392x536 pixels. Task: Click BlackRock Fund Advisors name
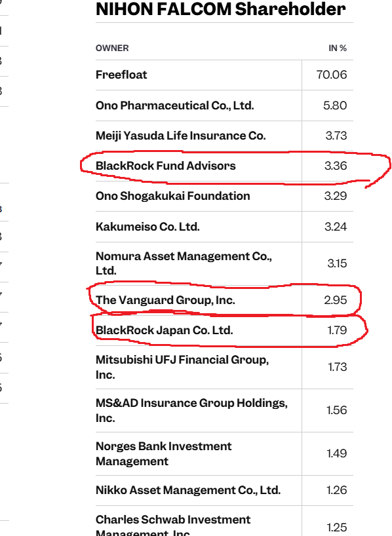pyautogui.click(x=166, y=166)
